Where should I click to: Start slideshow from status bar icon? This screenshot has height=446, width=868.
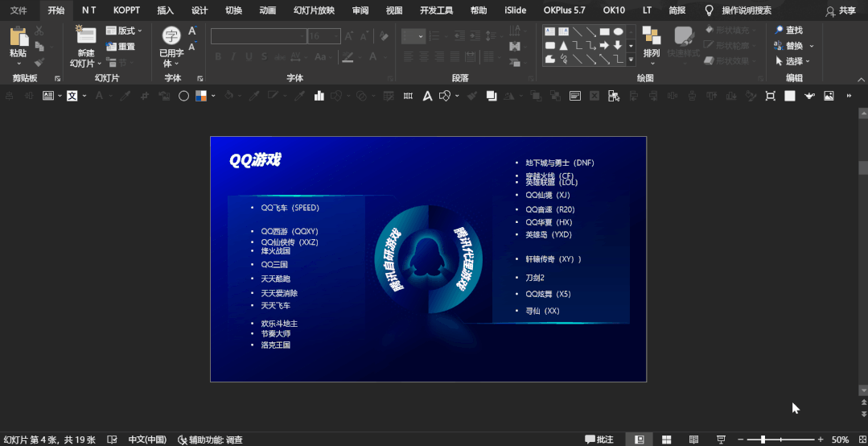(x=722, y=440)
